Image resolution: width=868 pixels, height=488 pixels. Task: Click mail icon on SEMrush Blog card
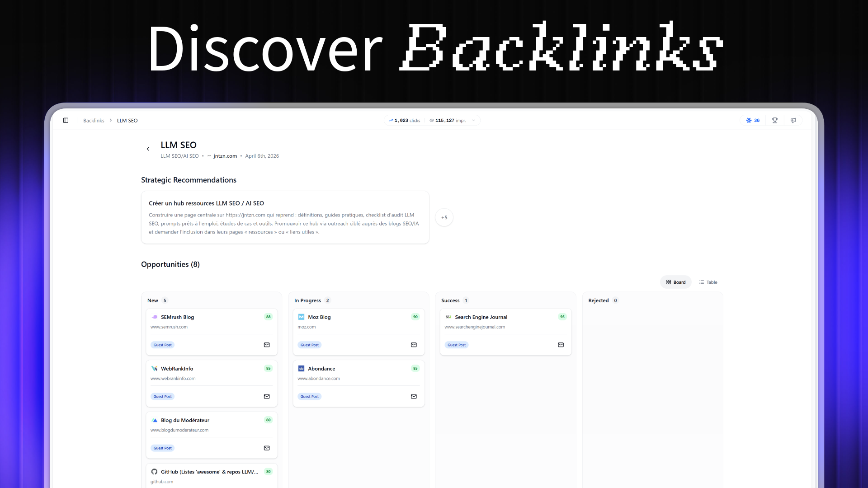point(267,345)
